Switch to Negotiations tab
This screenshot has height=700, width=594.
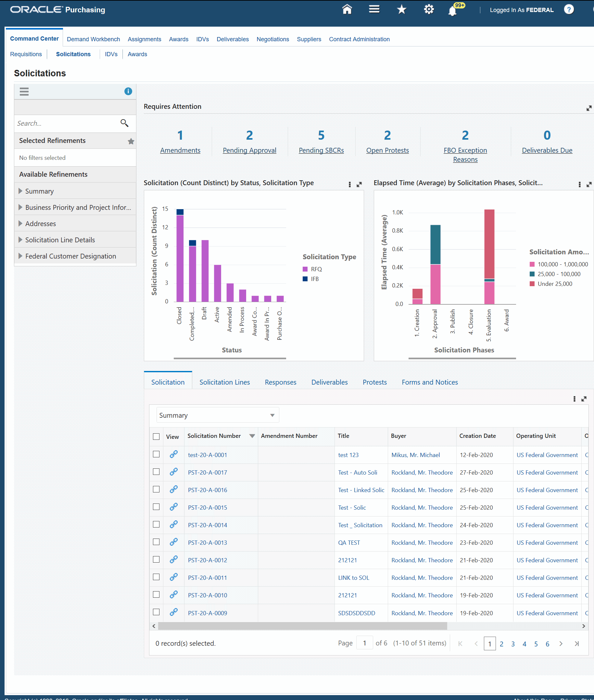click(x=273, y=39)
